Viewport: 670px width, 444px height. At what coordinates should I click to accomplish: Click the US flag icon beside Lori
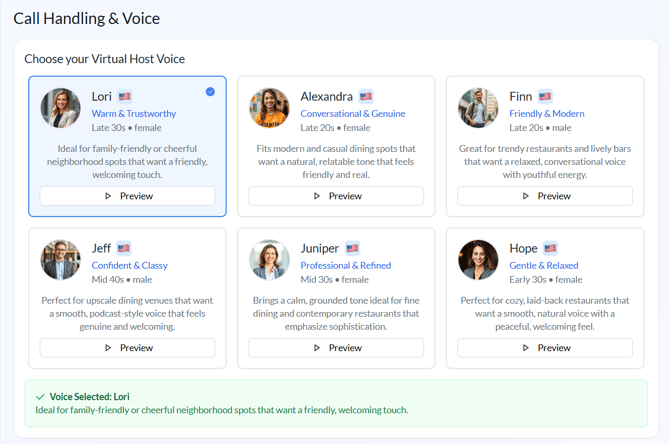click(x=125, y=97)
